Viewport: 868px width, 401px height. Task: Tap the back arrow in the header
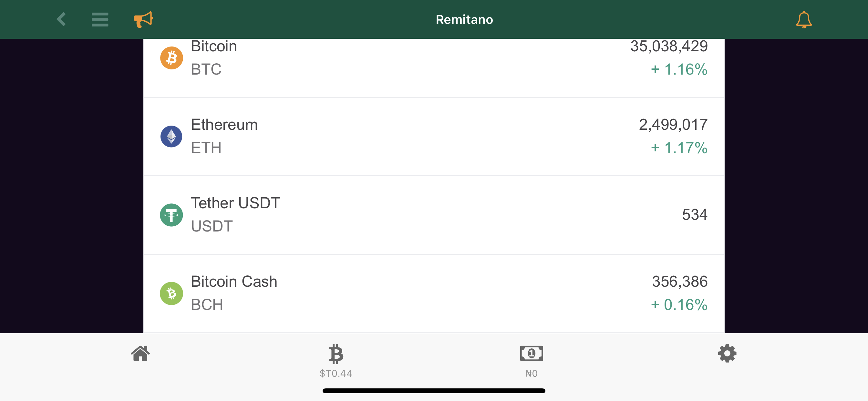point(61,19)
